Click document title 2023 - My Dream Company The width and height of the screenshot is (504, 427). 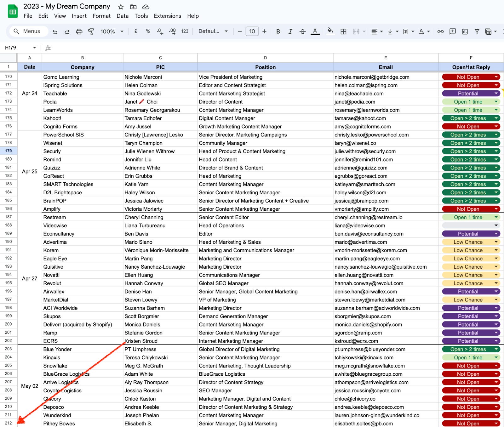click(67, 6)
